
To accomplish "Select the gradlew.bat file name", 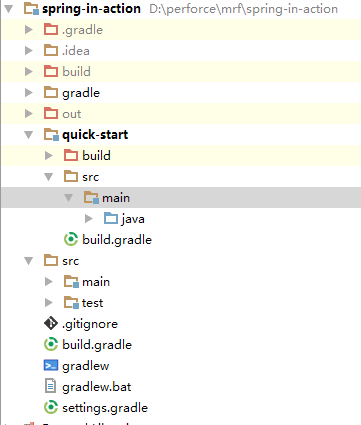I will pyautogui.click(x=97, y=387).
